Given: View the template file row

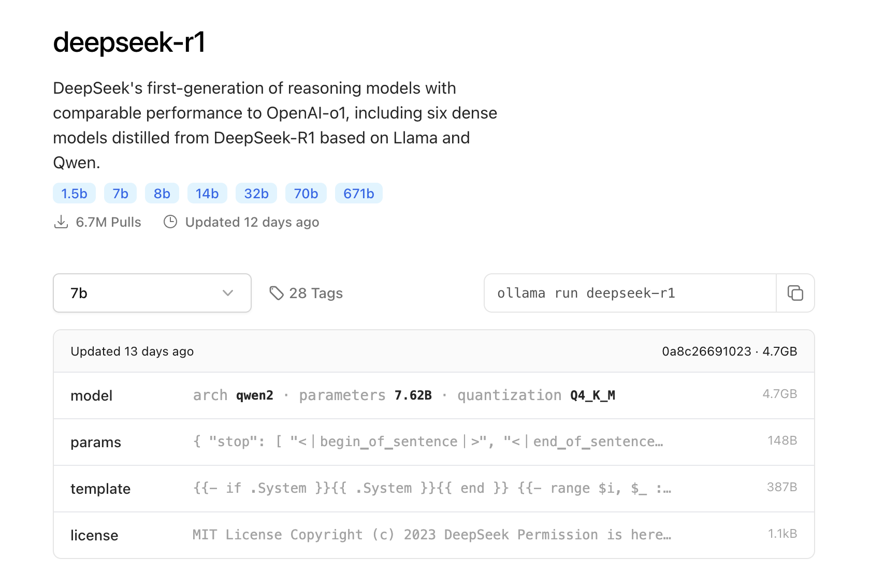Looking at the screenshot, I should click(x=433, y=489).
